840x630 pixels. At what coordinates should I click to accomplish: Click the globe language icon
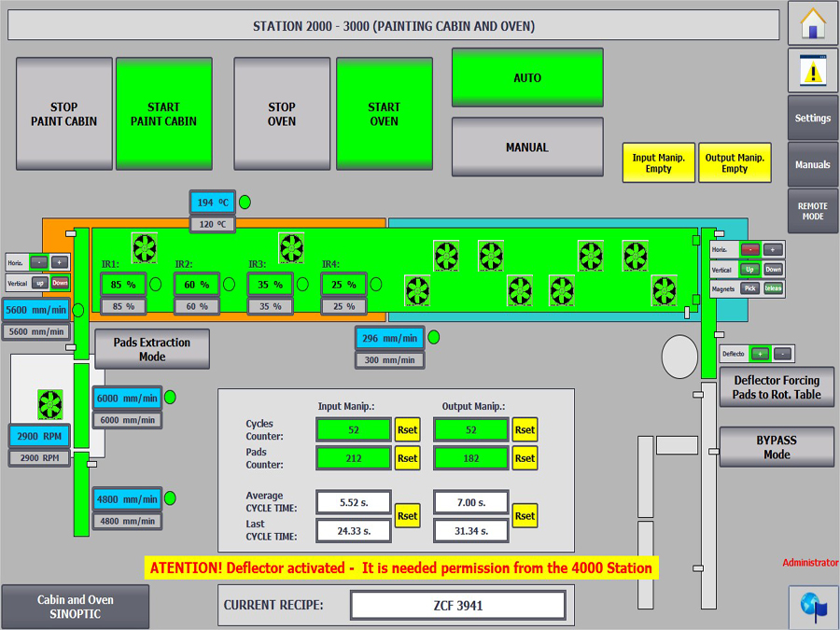click(812, 605)
